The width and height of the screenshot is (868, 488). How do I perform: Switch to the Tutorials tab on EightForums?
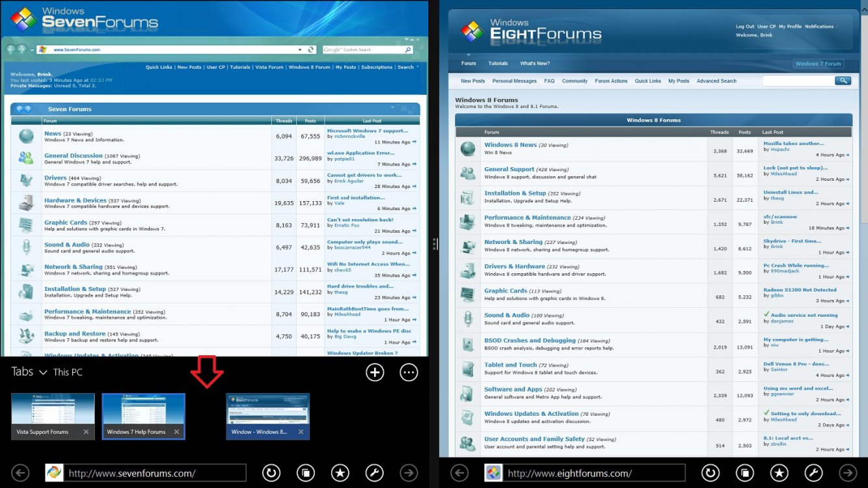coord(498,63)
